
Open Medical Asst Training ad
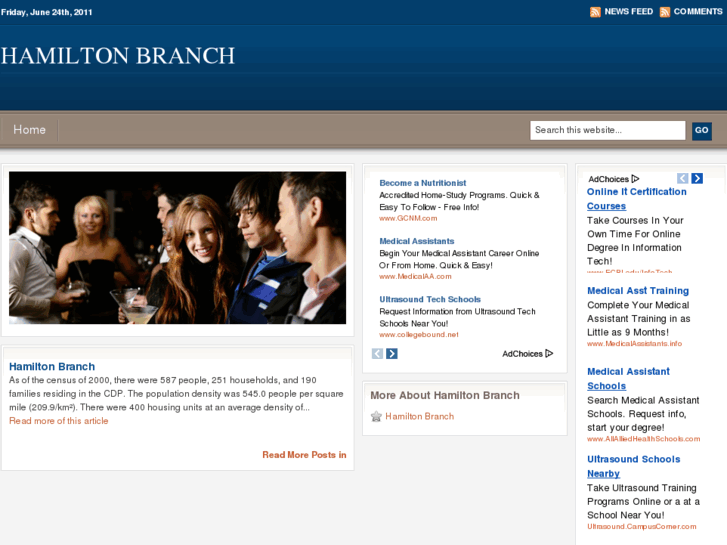638,291
